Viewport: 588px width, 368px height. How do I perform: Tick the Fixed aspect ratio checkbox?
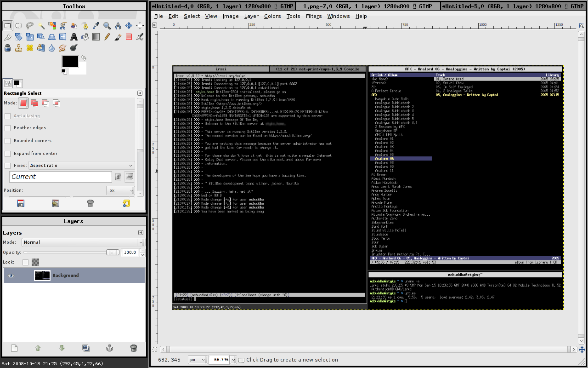point(7,166)
